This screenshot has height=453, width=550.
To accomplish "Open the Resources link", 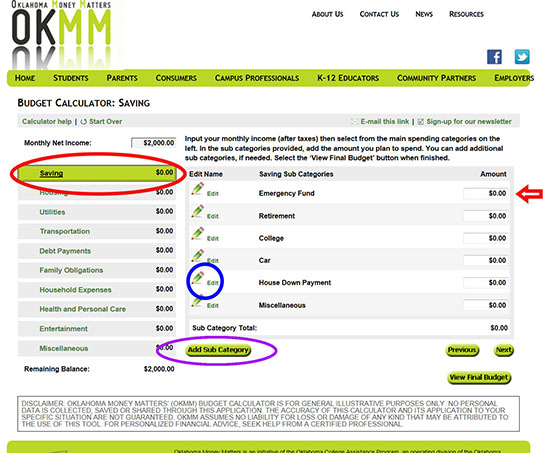I will [x=466, y=14].
